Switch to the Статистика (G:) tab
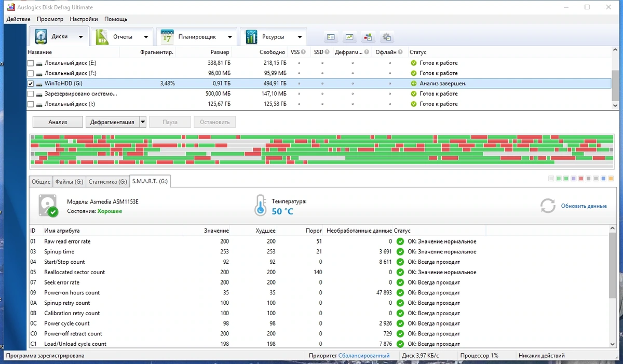The width and height of the screenshot is (623, 364). click(x=107, y=182)
